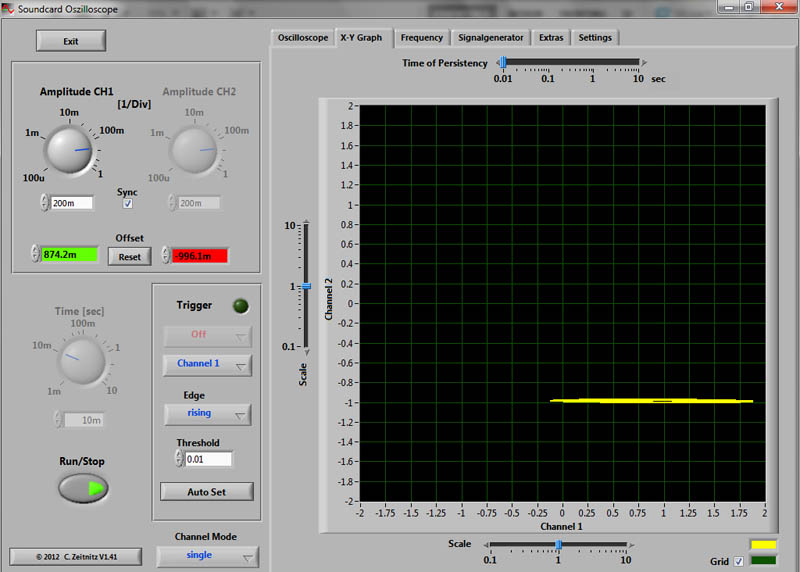Click the Threshold value input field
The image size is (800, 572).
tap(208, 459)
